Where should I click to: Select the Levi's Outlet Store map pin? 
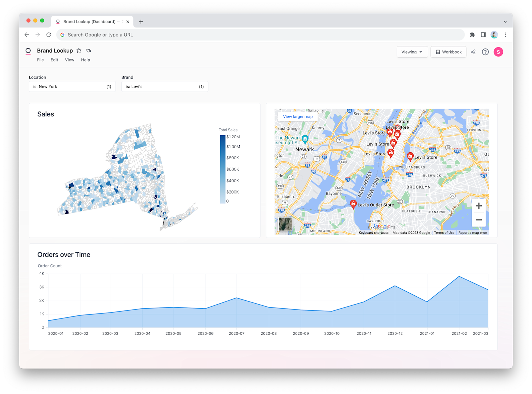(353, 203)
